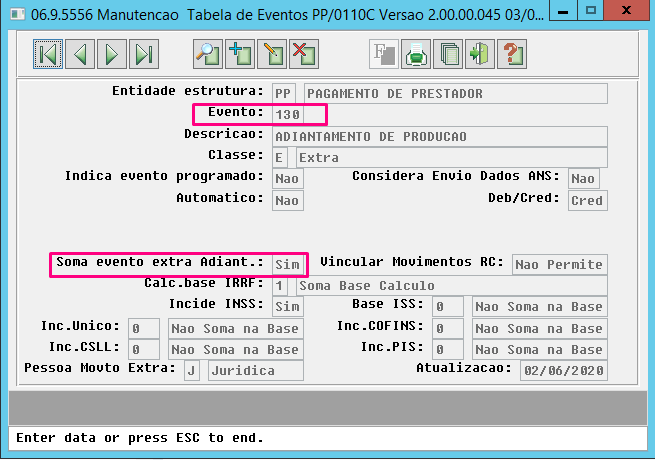This screenshot has height=460, width=655.
Task: Click the Vincular Movimentos RC Nao Permite field
Action: (560, 264)
